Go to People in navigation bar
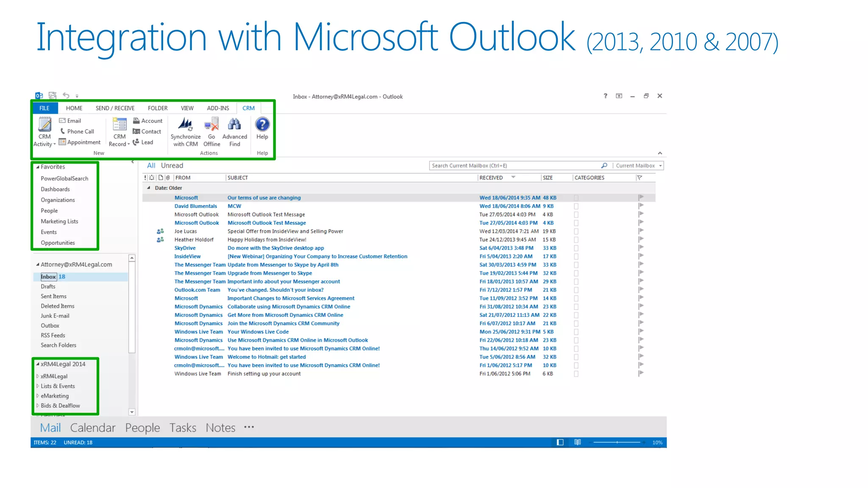The width and height of the screenshot is (868, 488). coord(142,428)
